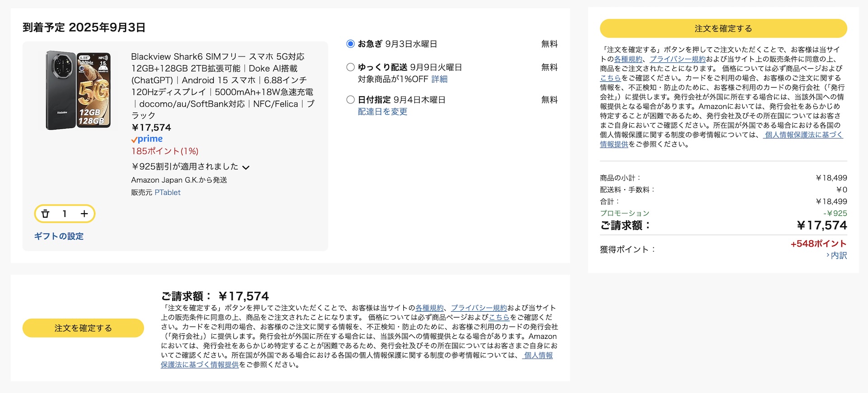Screen dimensions: 868x393
Task: Open 詳細 link for 1%OFF offer
Action: point(439,79)
